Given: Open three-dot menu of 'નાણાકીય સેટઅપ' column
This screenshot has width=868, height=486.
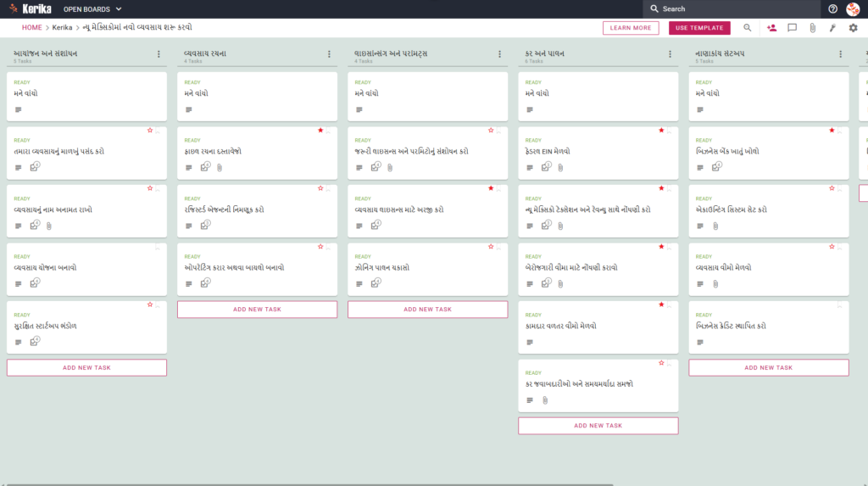Looking at the screenshot, I should 841,54.
